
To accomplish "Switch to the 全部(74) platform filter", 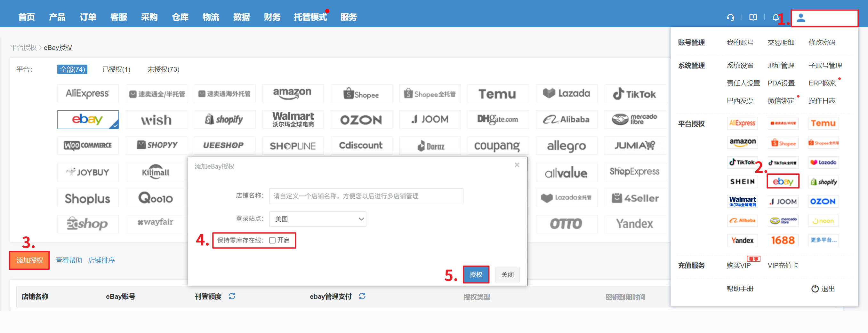I will pos(72,69).
